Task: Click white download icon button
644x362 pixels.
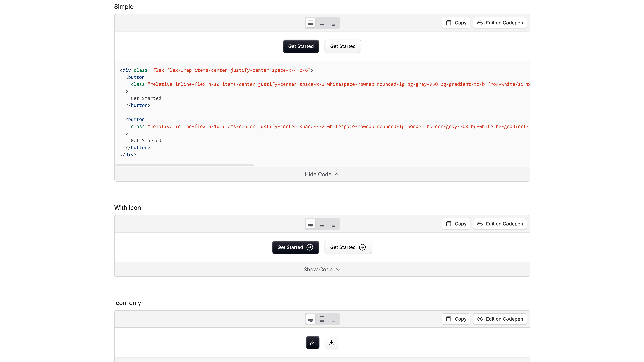Action: click(x=331, y=342)
